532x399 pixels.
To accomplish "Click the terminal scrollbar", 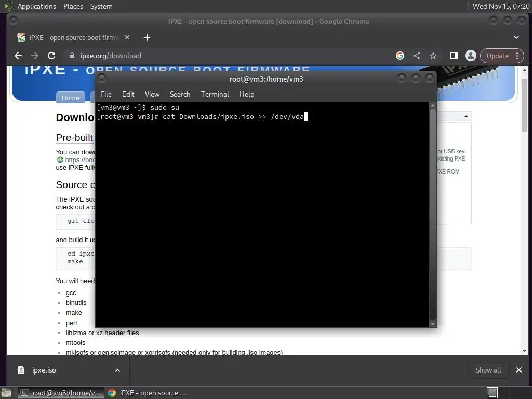I will [433, 214].
